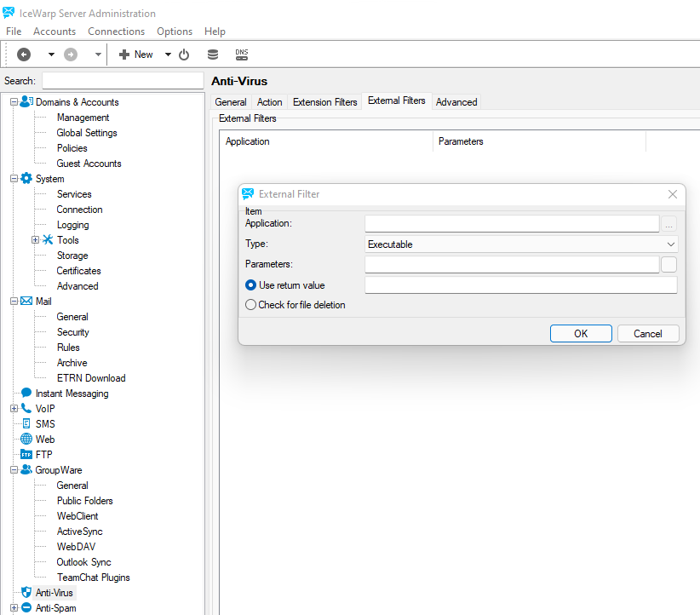The height and width of the screenshot is (615, 700).
Task: Select Management under Domains & Accounts
Action: click(83, 118)
